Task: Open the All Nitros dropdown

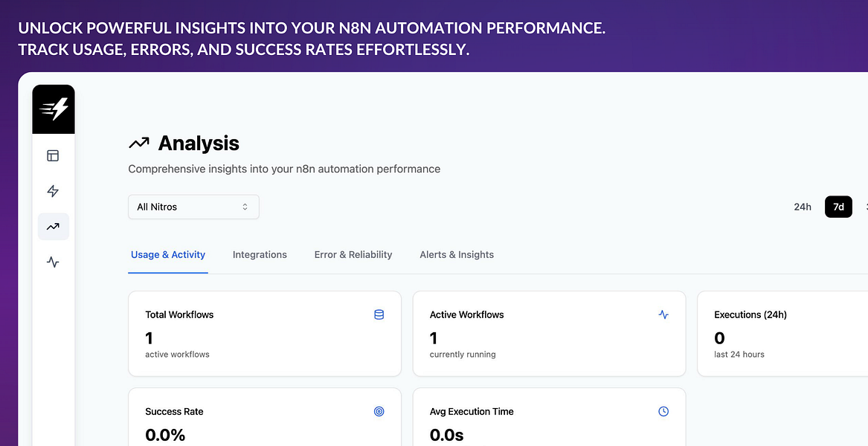Action: [193, 207]
